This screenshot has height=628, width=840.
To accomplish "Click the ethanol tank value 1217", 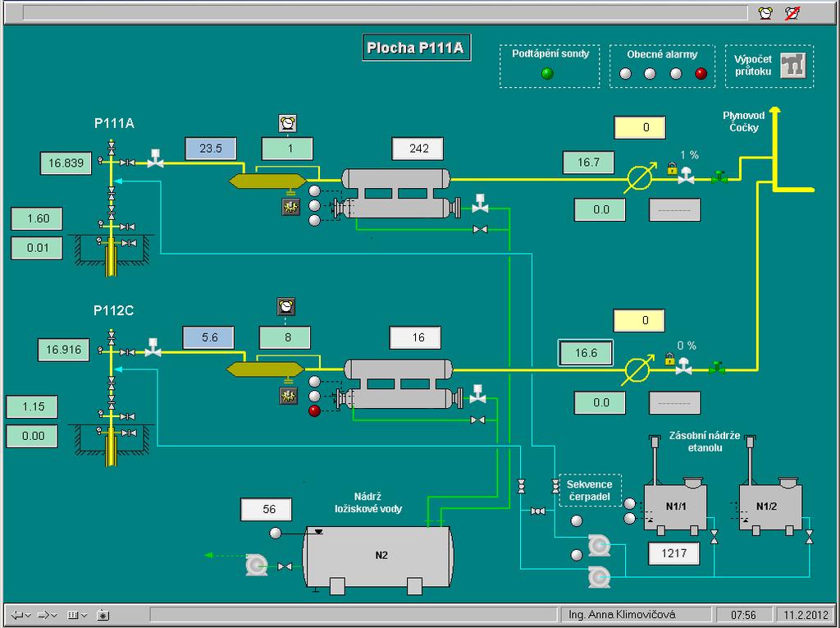I will tap(674, 553).
